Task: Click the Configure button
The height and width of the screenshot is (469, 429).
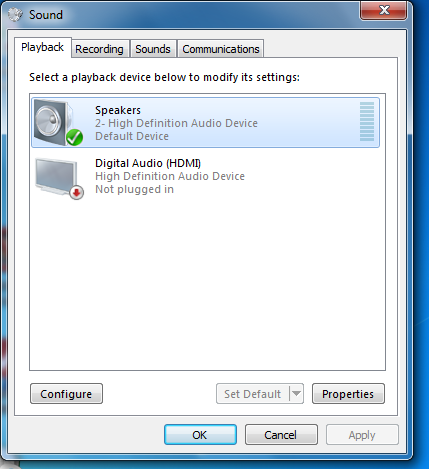Action: click(x=66, y=394)
